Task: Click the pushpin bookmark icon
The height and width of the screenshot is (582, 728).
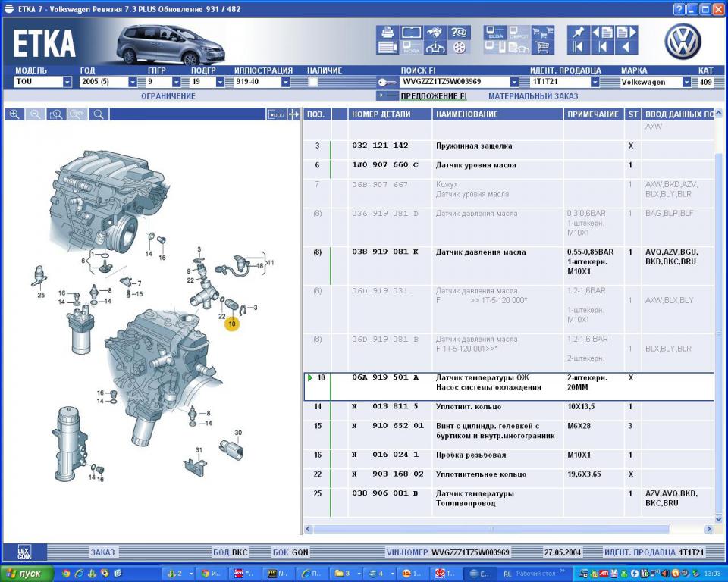Action: pos(579,33)
